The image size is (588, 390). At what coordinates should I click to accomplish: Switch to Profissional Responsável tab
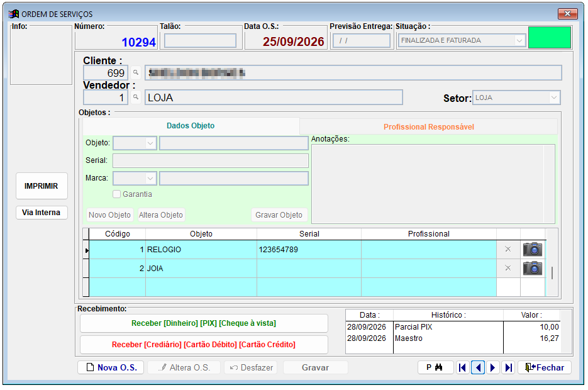[x=429, y=127]
